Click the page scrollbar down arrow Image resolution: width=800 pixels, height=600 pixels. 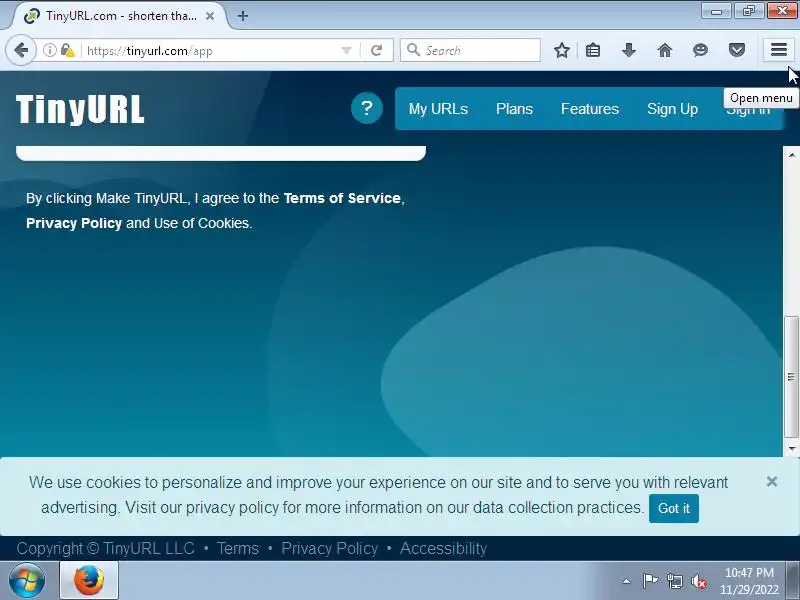[x=791, y=448]
